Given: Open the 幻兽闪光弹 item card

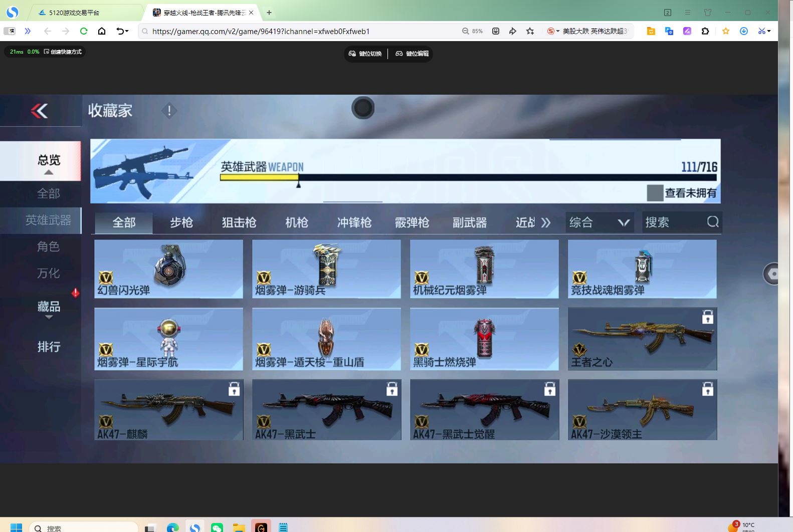Looking at the screenshot, I should [x=168, y=269].
